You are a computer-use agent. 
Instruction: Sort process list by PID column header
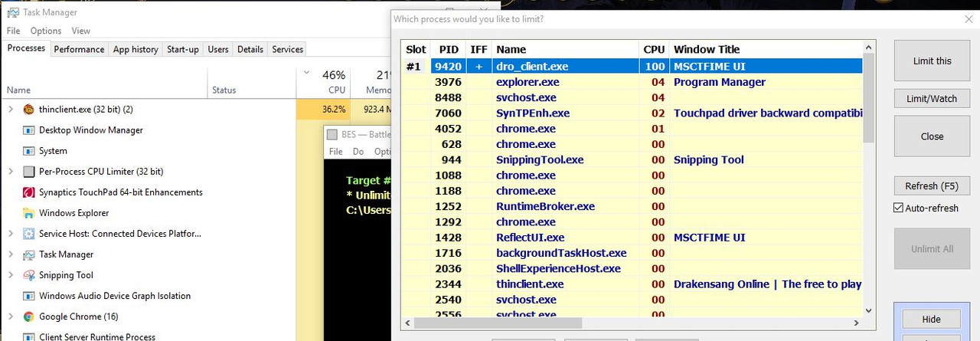(449, 49)
